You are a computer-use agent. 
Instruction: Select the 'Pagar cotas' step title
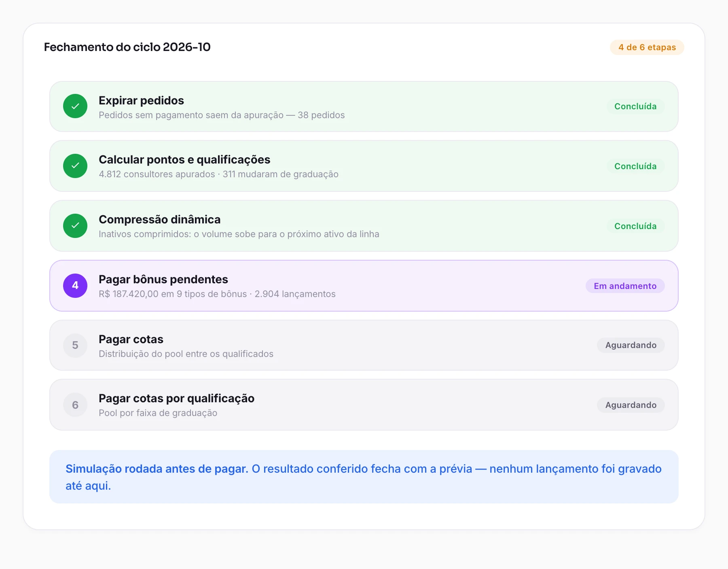131,339
